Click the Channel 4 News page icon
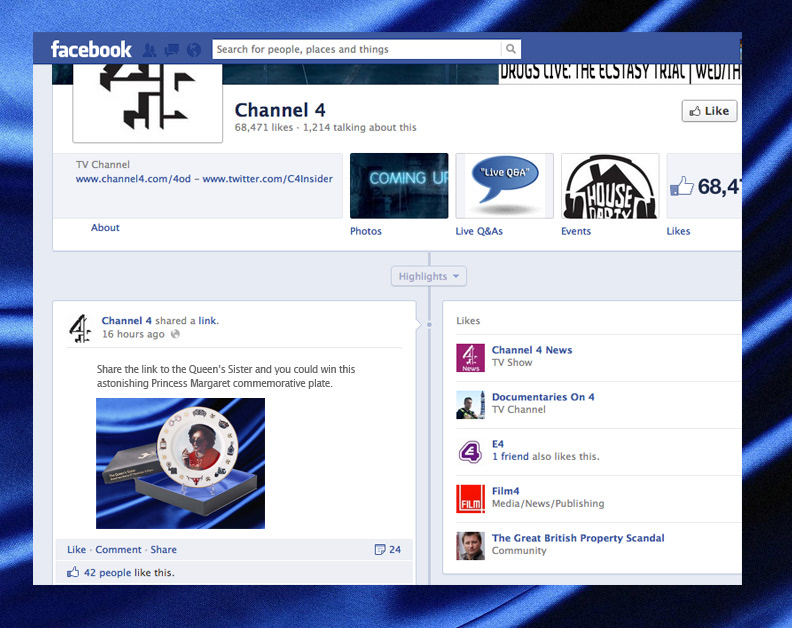 tap(470, 358)
